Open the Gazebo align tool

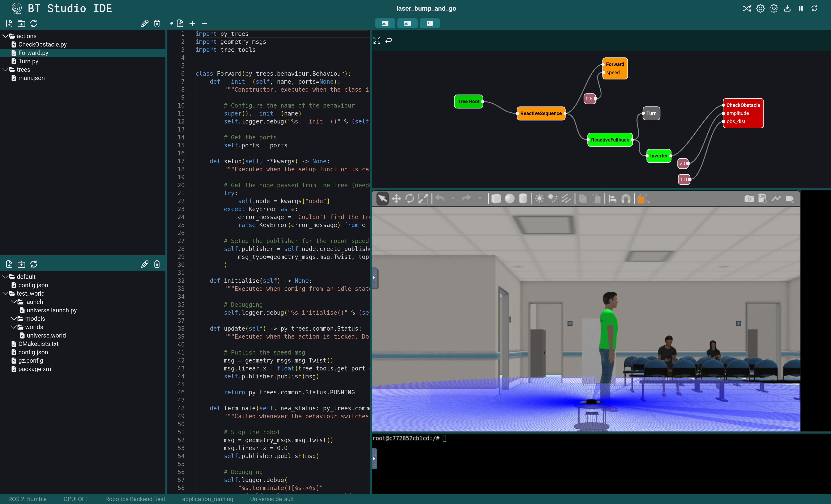pos(613,198)
